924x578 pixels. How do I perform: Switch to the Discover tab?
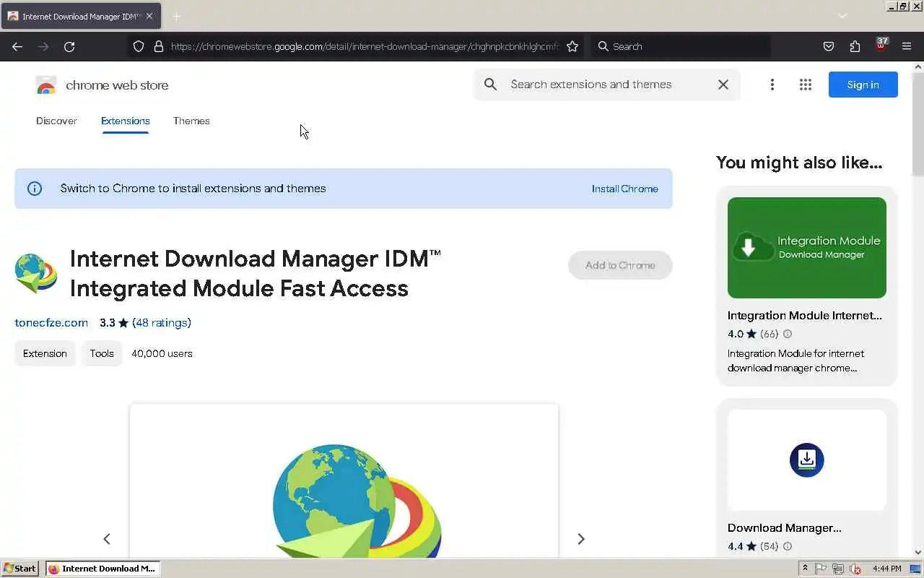(56, 121)
